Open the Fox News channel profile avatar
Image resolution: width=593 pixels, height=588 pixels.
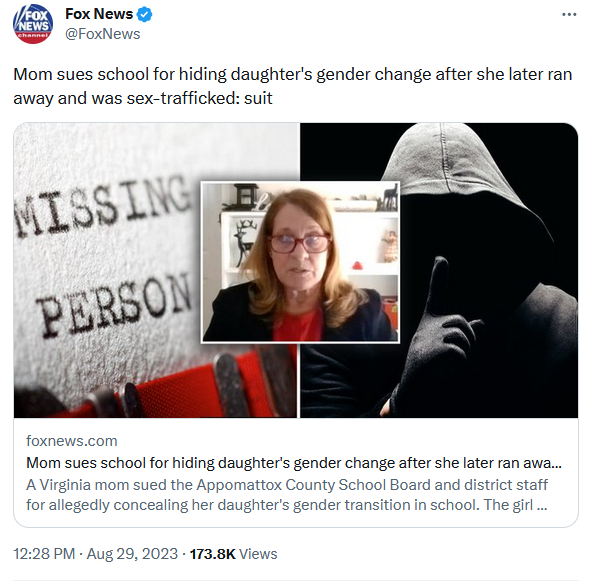(33, 24)
